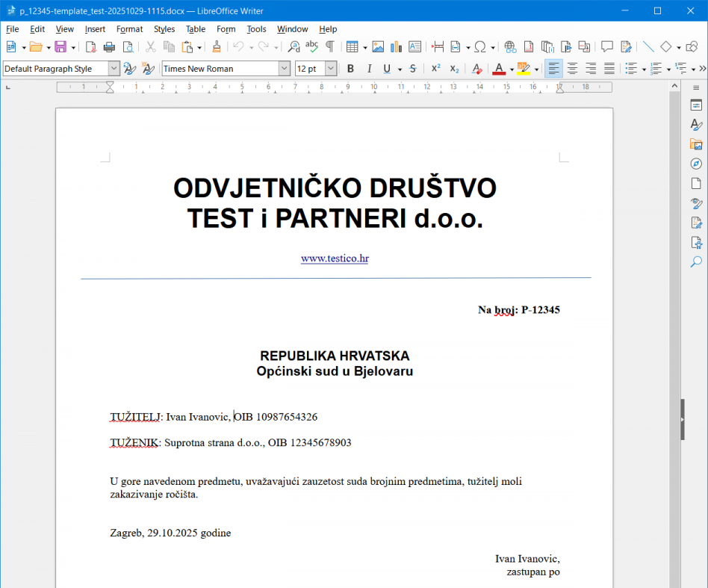This screenshot has height=588, width=708.
Task: Insert a comment using speech bubble icon
Action: tap(607, 47)
